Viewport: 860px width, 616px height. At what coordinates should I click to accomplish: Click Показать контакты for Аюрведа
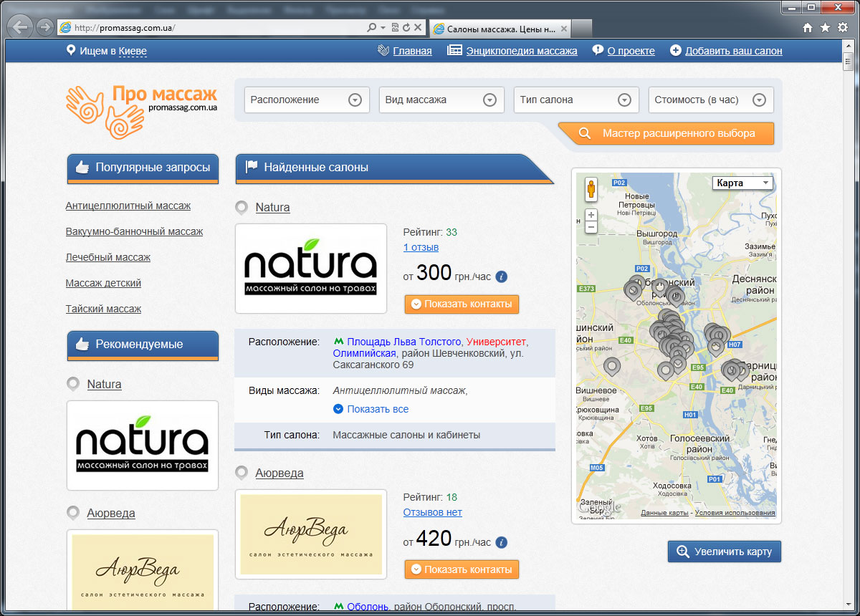462,569
